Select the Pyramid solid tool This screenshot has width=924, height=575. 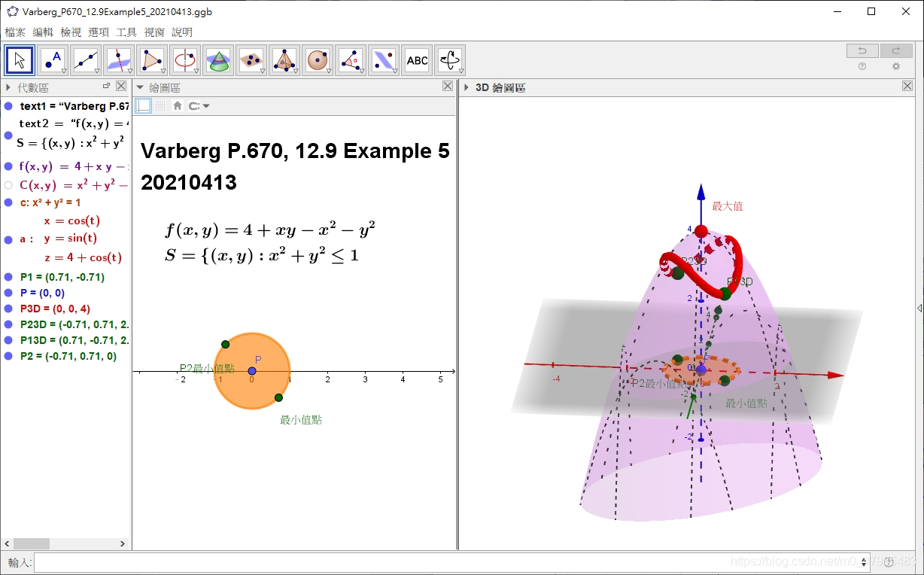coord(284,60)
